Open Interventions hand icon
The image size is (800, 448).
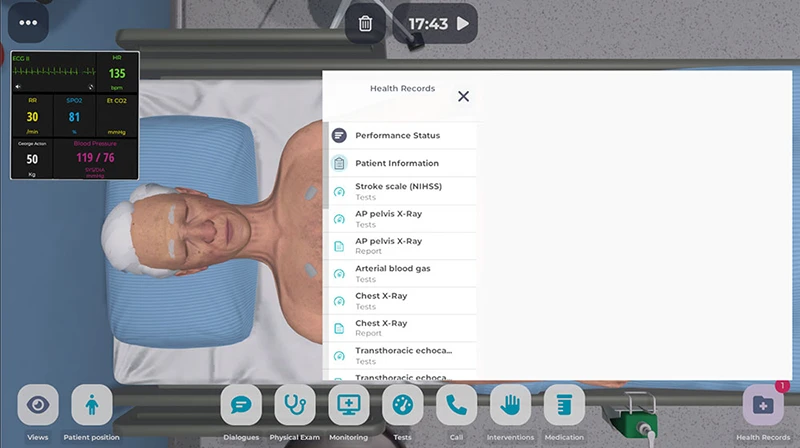click(x=510, y=405)
